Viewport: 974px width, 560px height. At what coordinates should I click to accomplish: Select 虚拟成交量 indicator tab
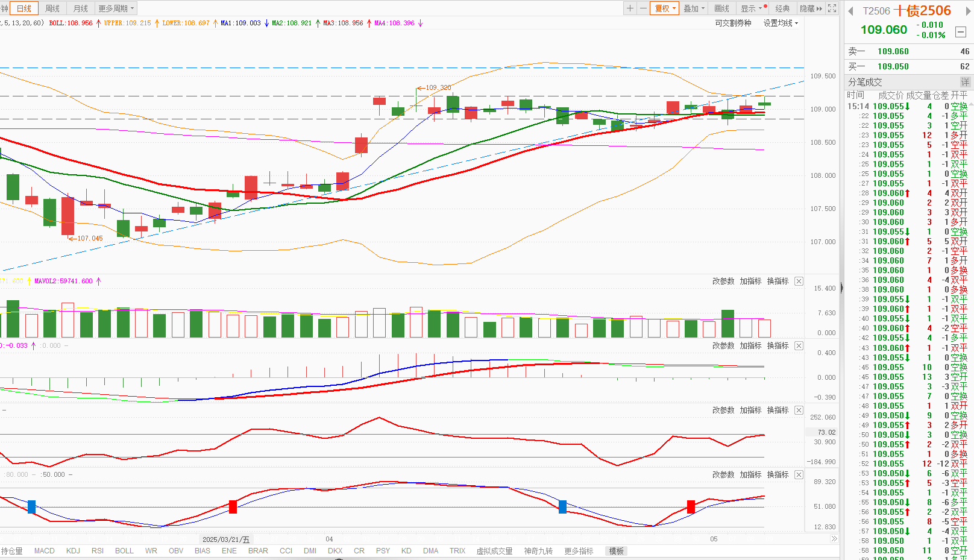494,551
